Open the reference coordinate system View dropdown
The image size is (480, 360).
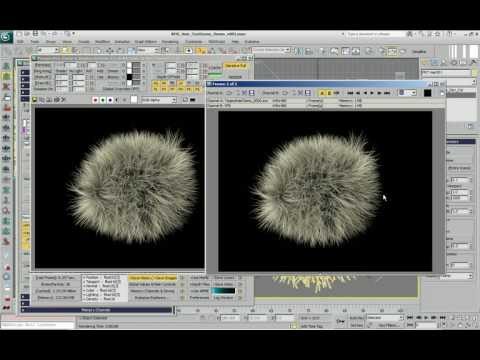coord(149,50)
